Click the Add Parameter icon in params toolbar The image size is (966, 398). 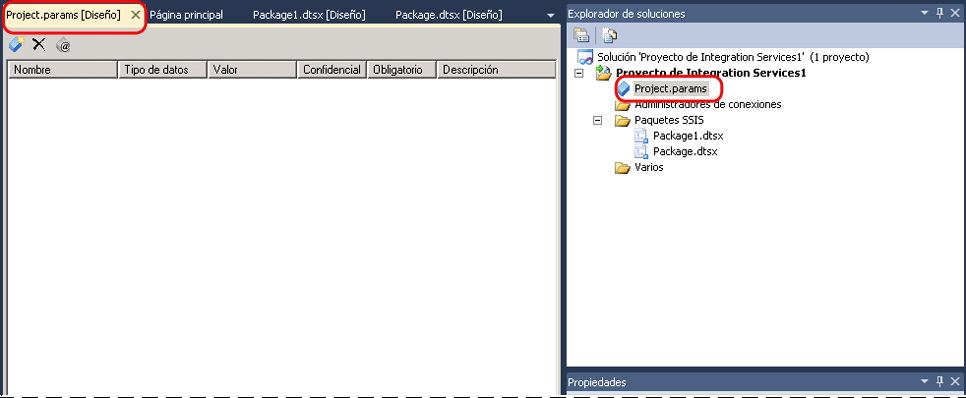point(15,44)
